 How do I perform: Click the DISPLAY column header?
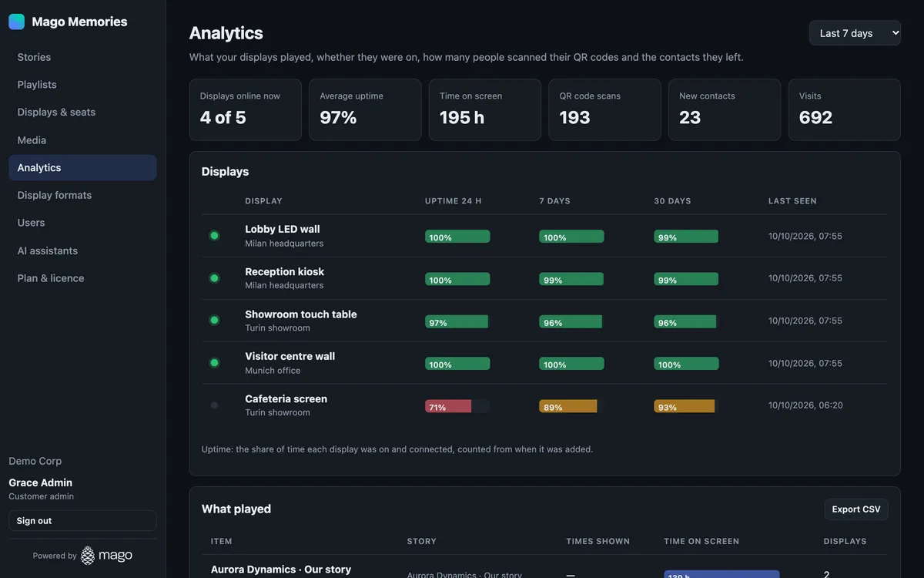click(264, 201)
